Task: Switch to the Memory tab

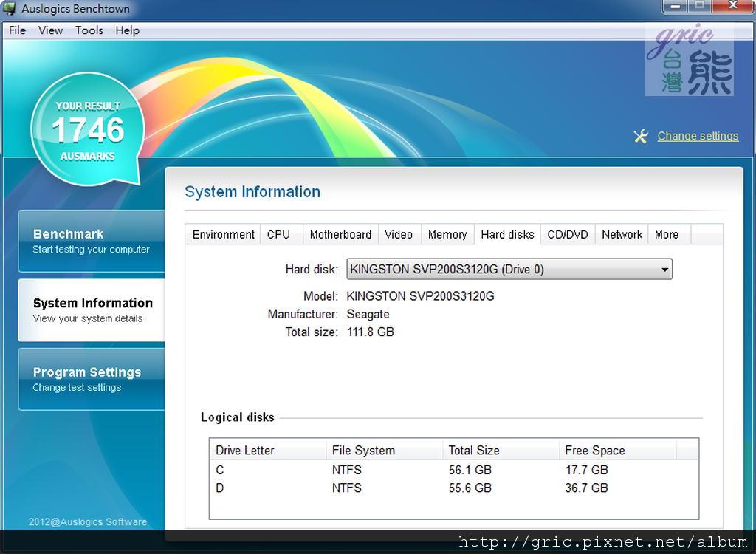Action: coord(447,235)
